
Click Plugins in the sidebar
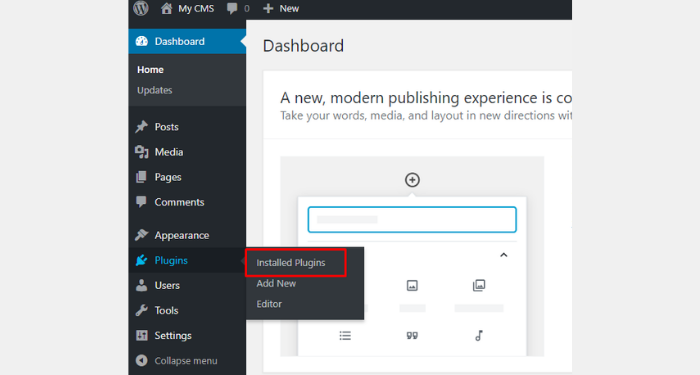pyautogui.click(x=187, y=260)
